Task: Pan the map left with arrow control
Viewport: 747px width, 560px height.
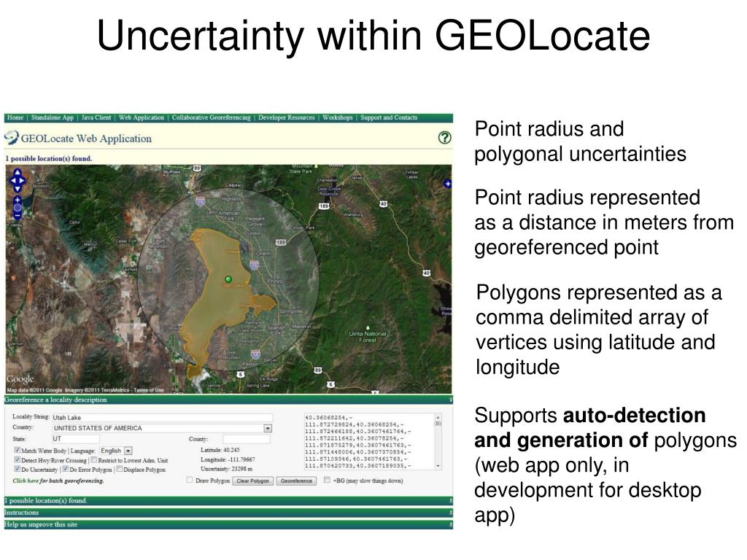Action: tap(12, 181)
